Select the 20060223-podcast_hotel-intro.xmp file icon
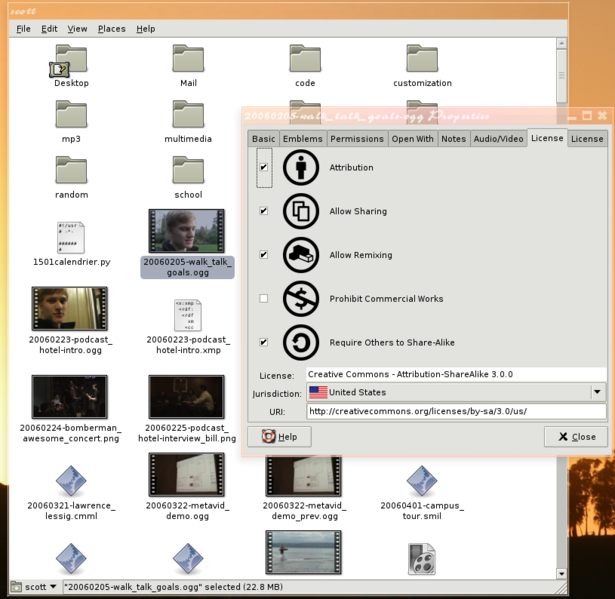Viewport: 615px width, 599px height. [188, 315]
